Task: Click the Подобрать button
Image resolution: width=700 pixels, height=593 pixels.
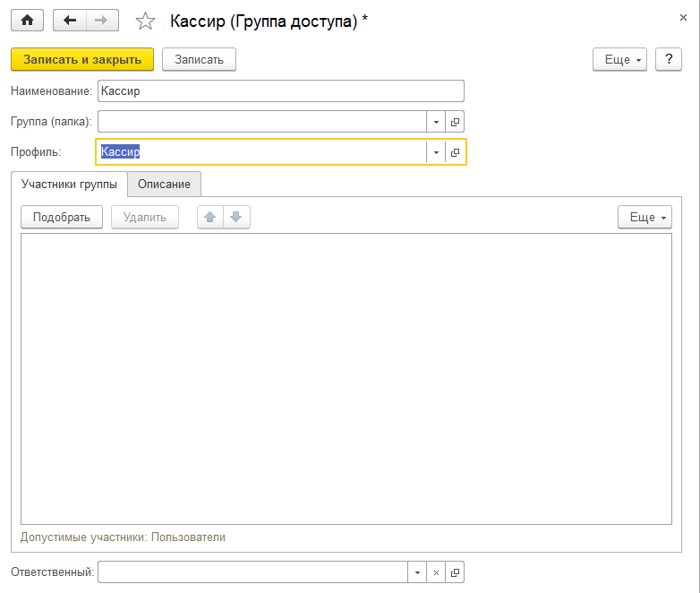Action: coord(62,217)
